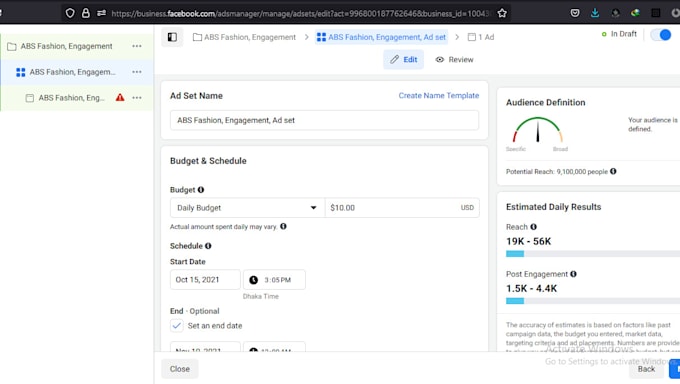Click the Reach info icon
Viewport: 680px width, 384px height.
click(533, 226)
